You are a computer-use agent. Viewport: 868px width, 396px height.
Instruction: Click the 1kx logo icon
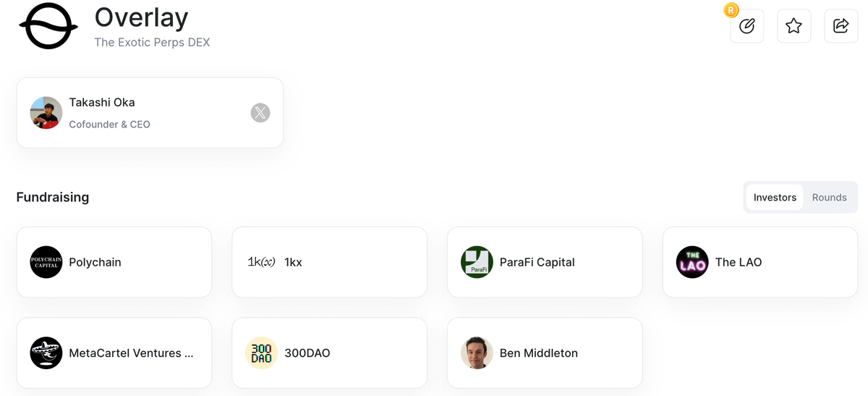(262, 262)
